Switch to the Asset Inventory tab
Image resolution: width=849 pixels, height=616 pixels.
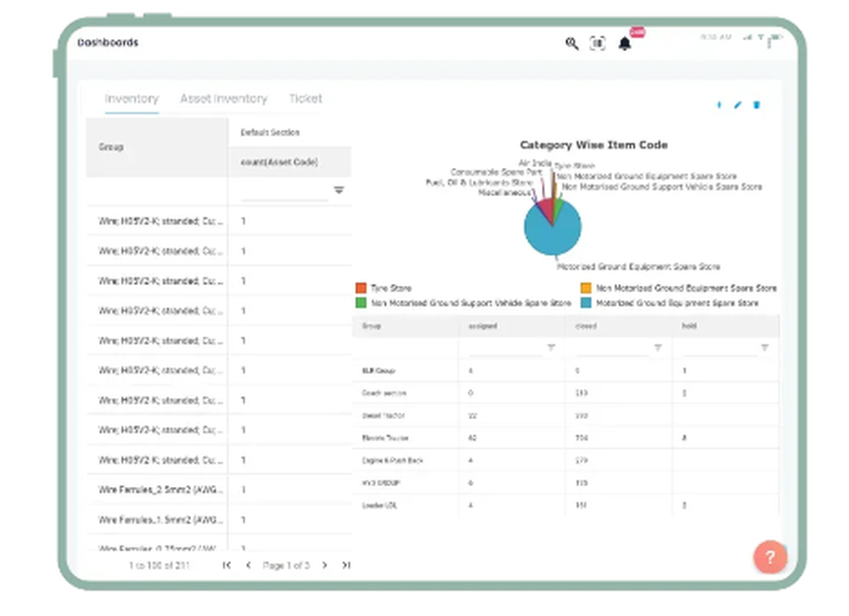click(223, 99)
